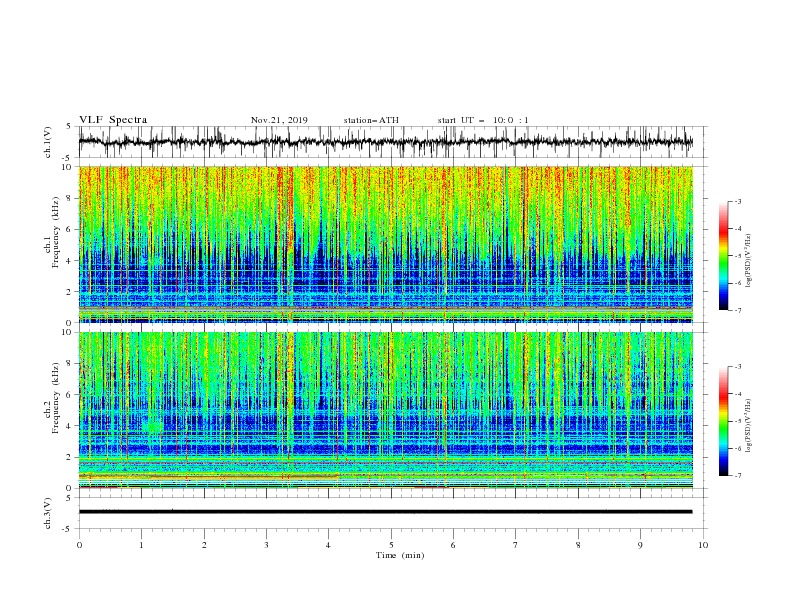Click the ch.1(V) waveform axis label
This screenshot has width=792, height=612.
pos(48,142)
